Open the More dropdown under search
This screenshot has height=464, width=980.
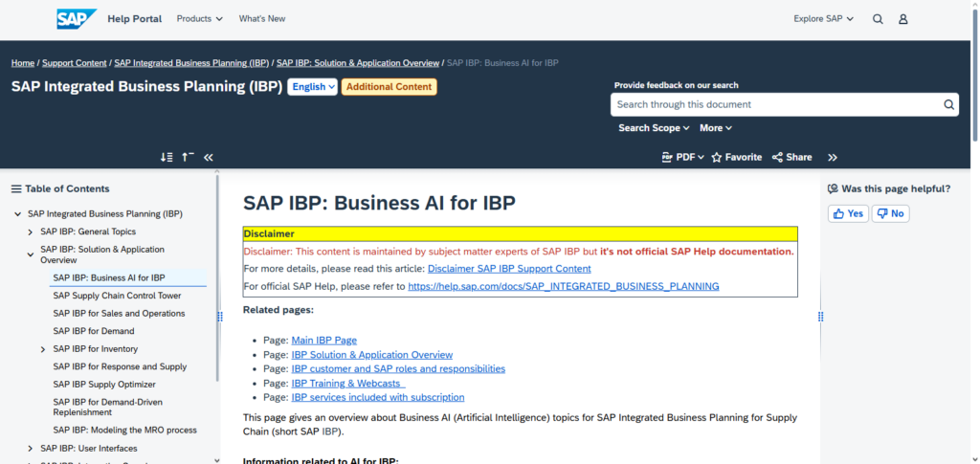(x=716, y=128)
